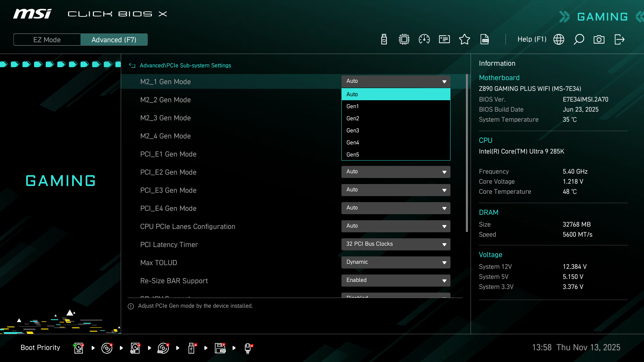Click the language globe icon
The image size is (644, 362).
(559, 40)
